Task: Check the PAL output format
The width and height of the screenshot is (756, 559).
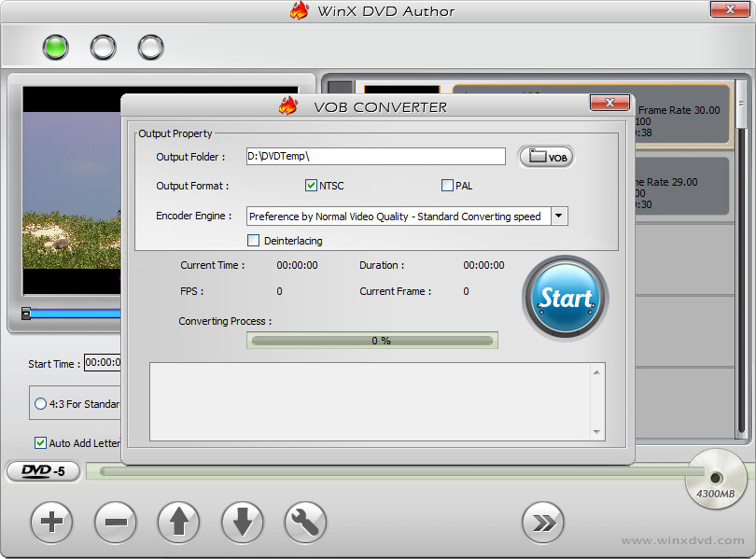Action: coord(447,185)
